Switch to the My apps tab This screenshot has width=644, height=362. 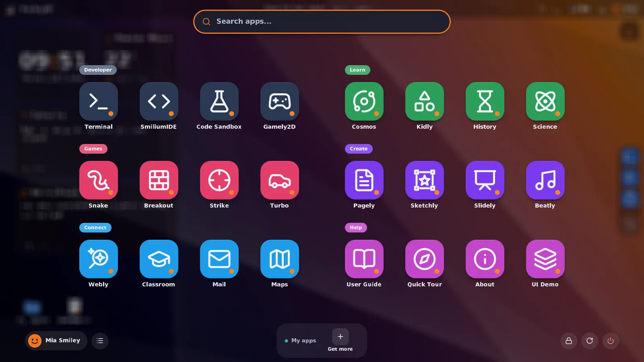coord(300,341)
